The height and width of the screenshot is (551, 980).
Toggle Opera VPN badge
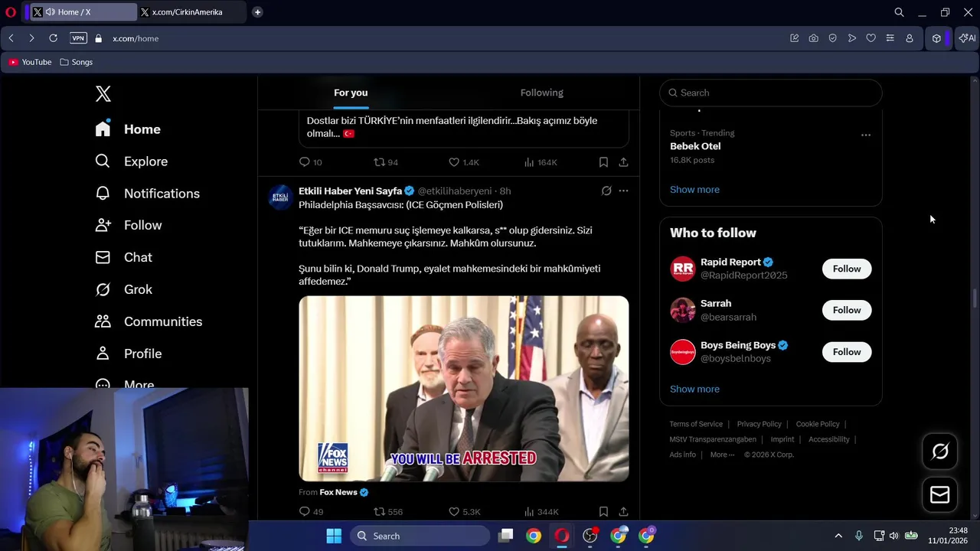pos(78,38)
